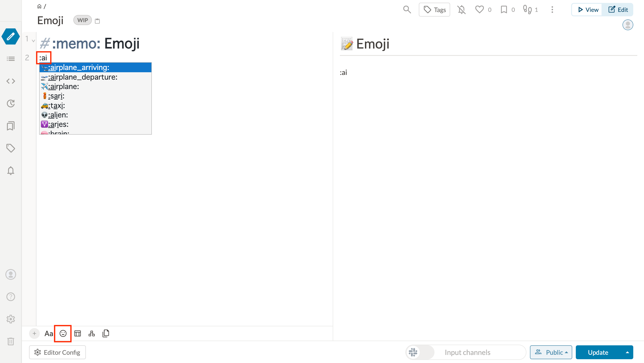Open the code brackets sidebar icon
The height and width of the screenshot is (363, 644).
pos(11,81)
